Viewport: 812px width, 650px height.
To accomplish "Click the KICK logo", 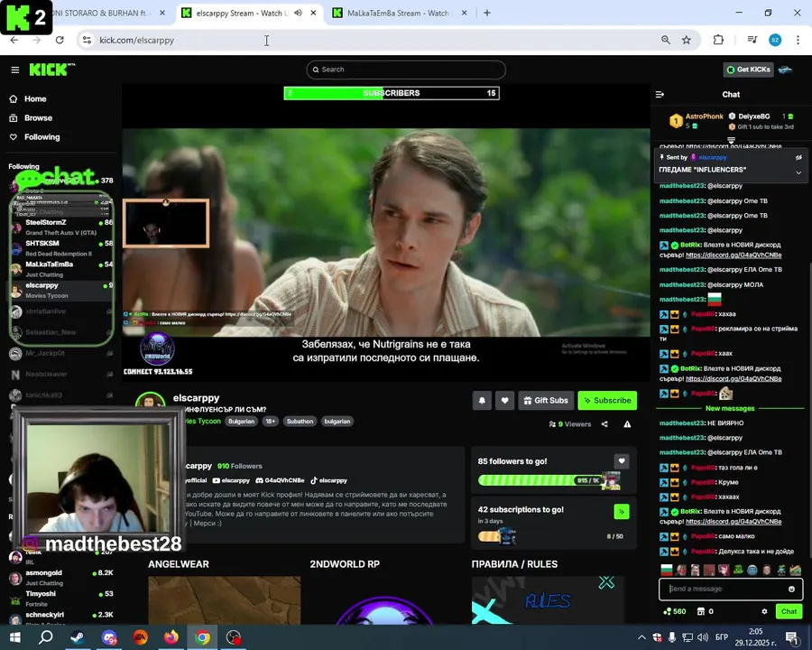I will tap(51, 70).
